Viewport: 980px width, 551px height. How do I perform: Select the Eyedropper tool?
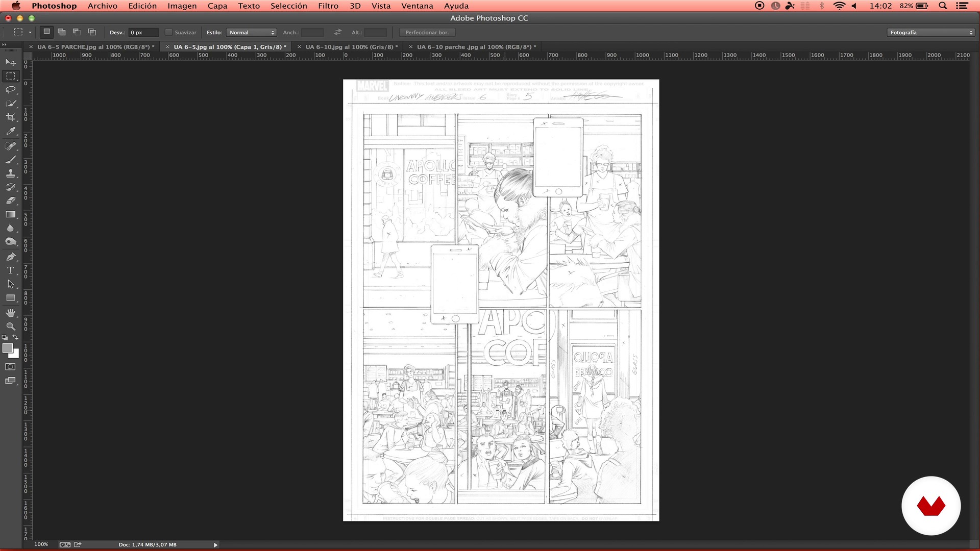point(10,131)
